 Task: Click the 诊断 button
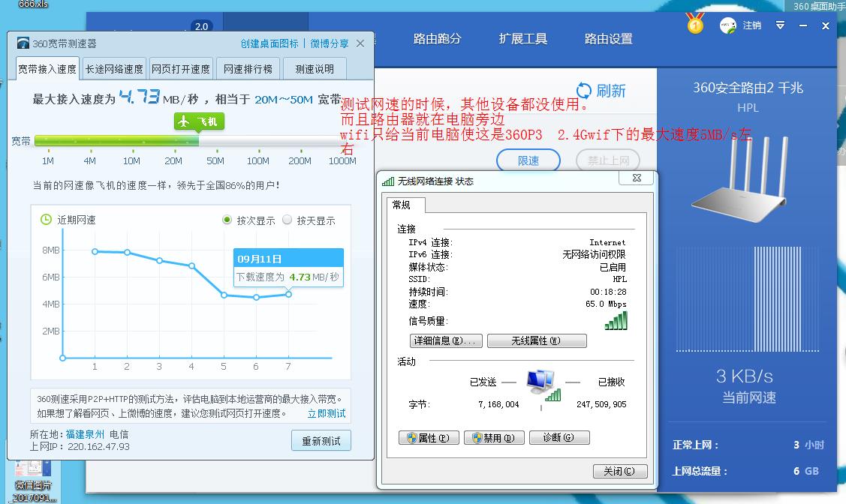coord(559,438)
